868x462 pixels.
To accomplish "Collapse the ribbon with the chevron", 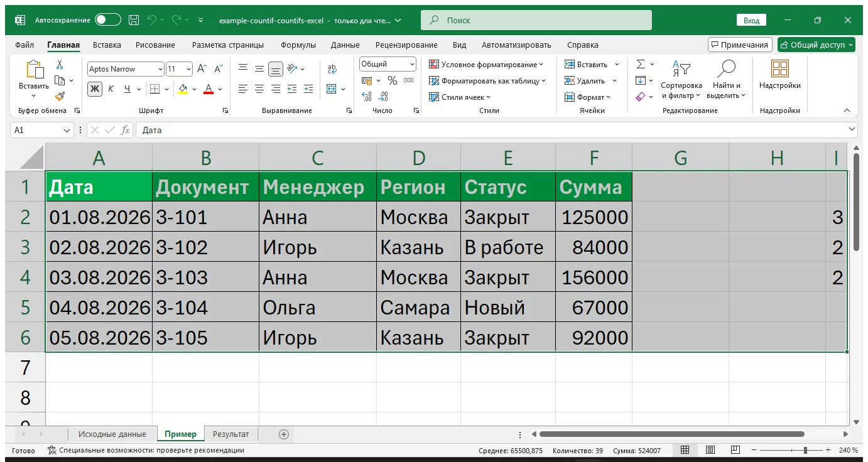I will pyautogui.click(x=847, y=110).
